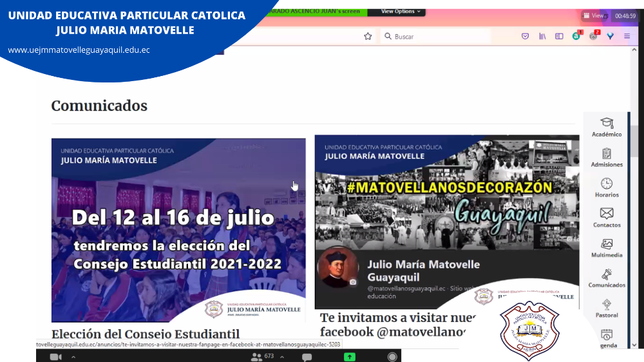The image size is (644, 362).
Task: Expand the arrow next to the camera icon
Action: click(73, 357)
